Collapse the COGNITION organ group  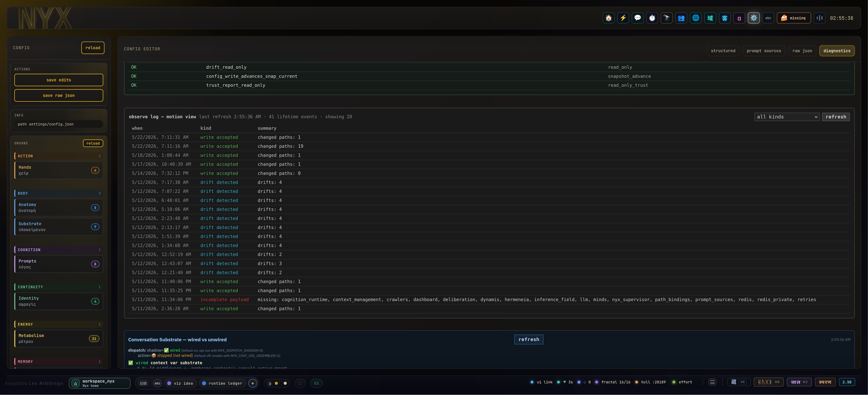point(59,250)
